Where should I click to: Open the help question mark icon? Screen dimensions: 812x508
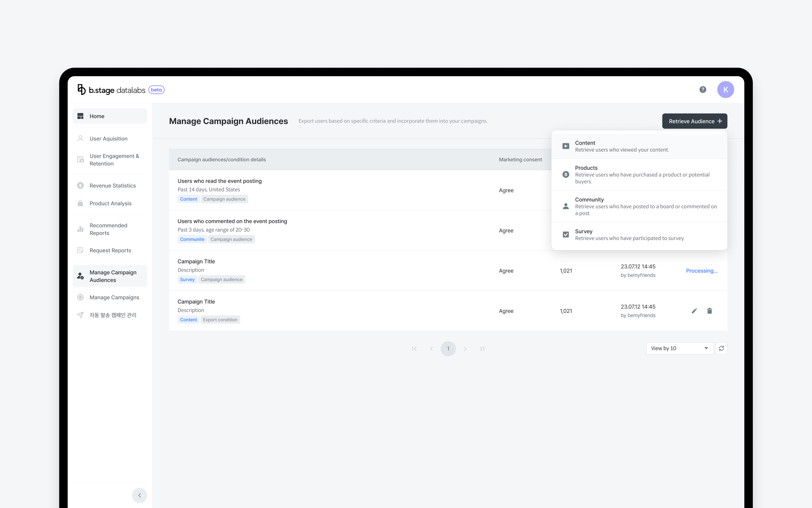[x=703, y=90]
